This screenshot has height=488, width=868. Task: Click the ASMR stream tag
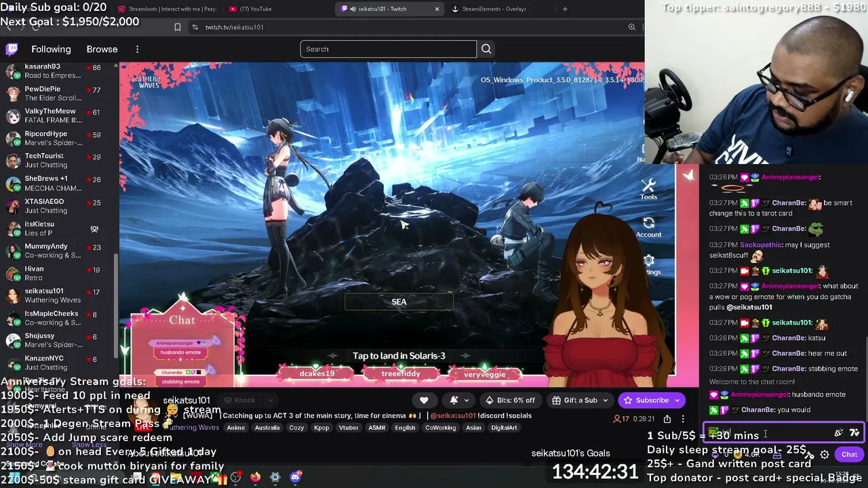click(x=376, y=428)
